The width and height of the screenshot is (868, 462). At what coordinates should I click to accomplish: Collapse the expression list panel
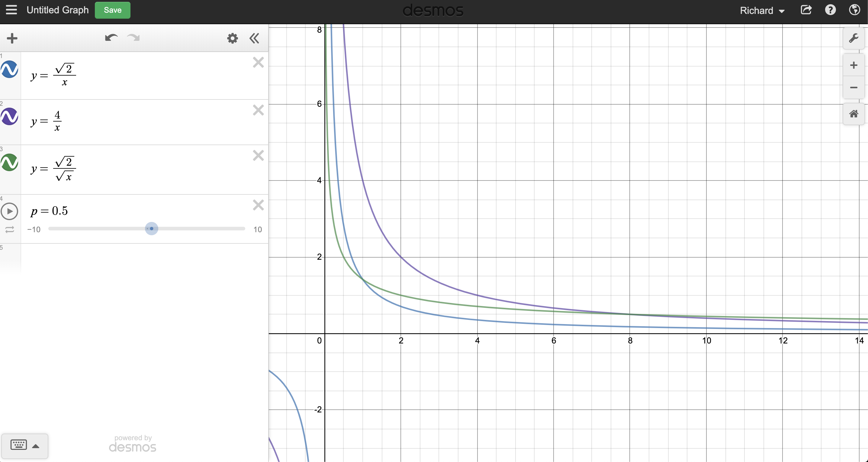pos(254,38)
